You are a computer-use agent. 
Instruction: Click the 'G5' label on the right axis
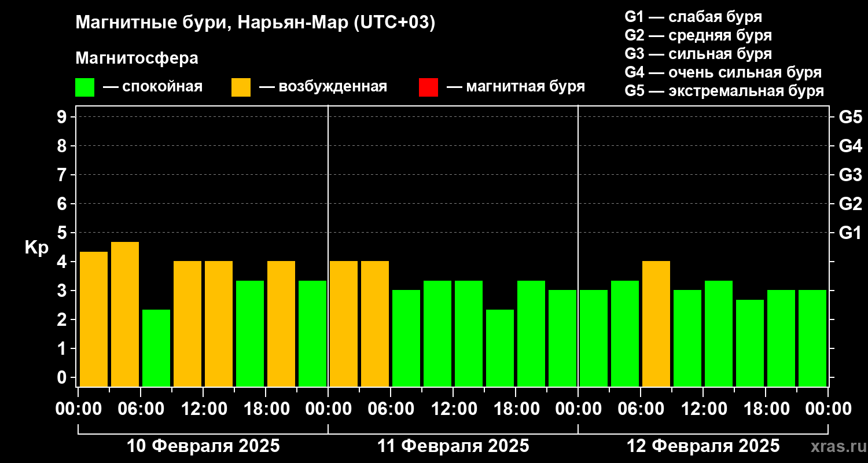(850, 117)
